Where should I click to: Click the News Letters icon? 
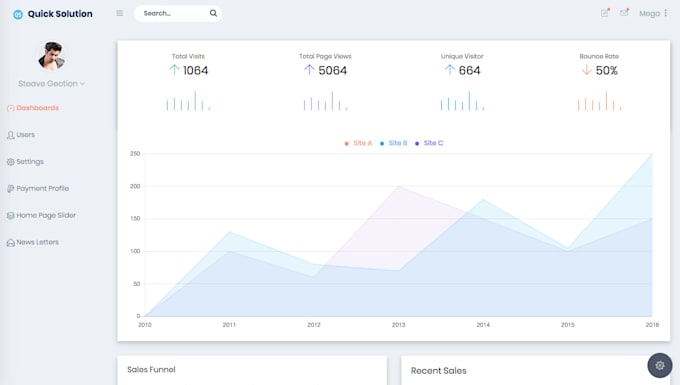point(11,243)
